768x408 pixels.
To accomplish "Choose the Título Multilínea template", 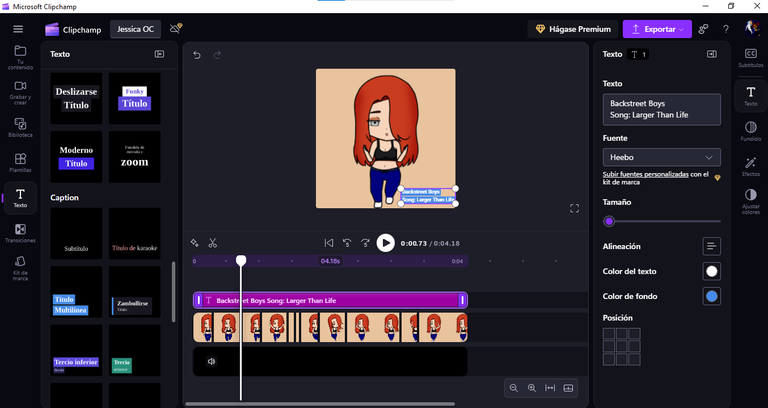I will (76, 292).
